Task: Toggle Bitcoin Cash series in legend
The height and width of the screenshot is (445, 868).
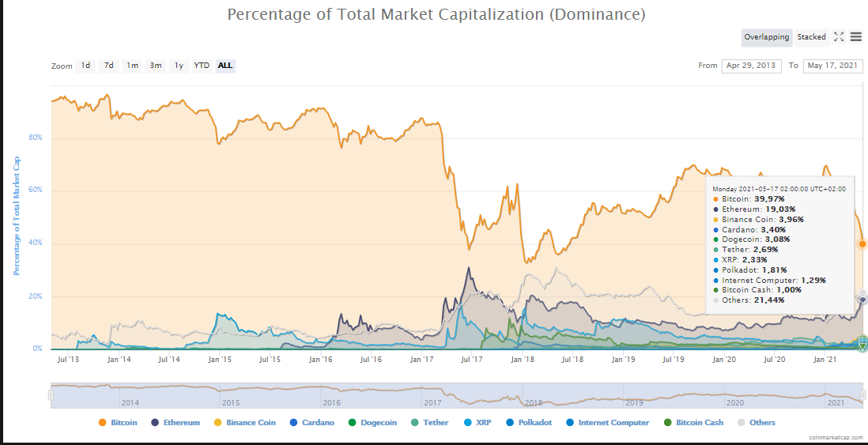Action: coord(693,422)
